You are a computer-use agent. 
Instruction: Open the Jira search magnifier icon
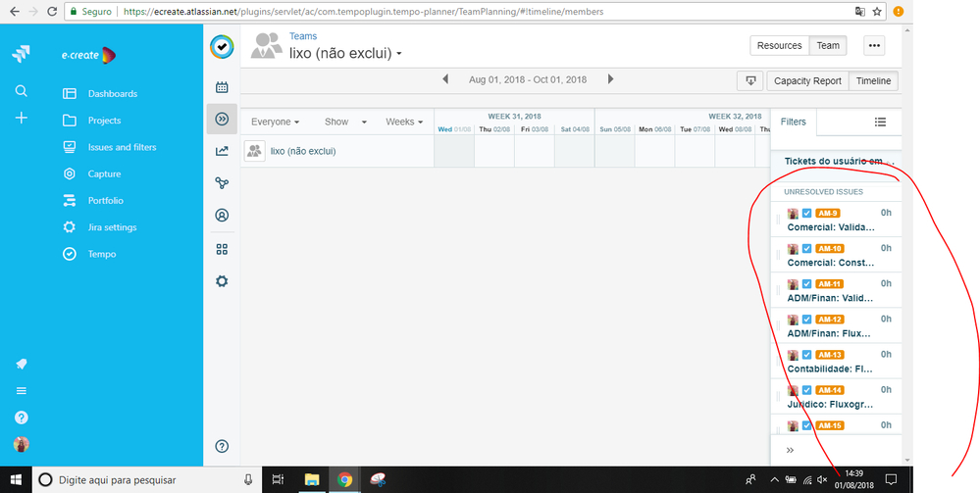pyautogui.click(x=22, y=92)
